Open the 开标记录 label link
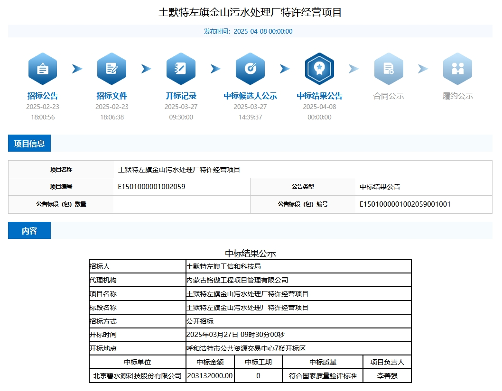502x391 pixels. 181,96
